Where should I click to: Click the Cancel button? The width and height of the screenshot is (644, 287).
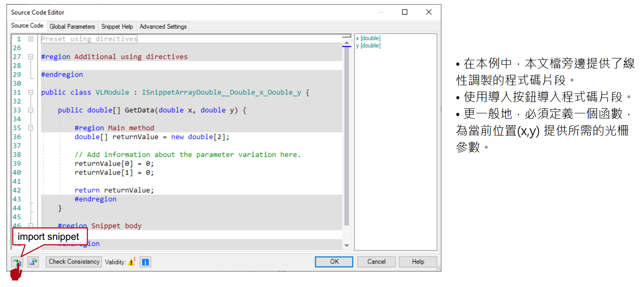(376, 262)
